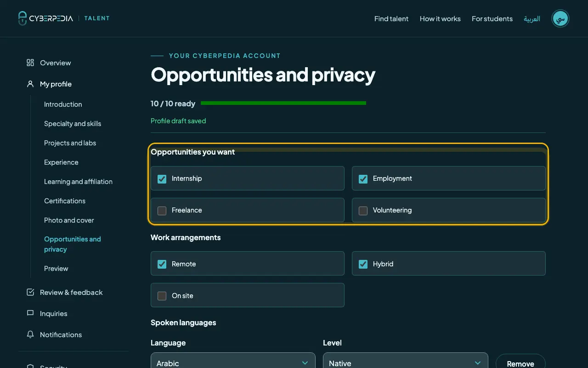Click the "Profile draft saved" status message
The image size is (588, 368).
pyautogui.click(x=178, y=121)
